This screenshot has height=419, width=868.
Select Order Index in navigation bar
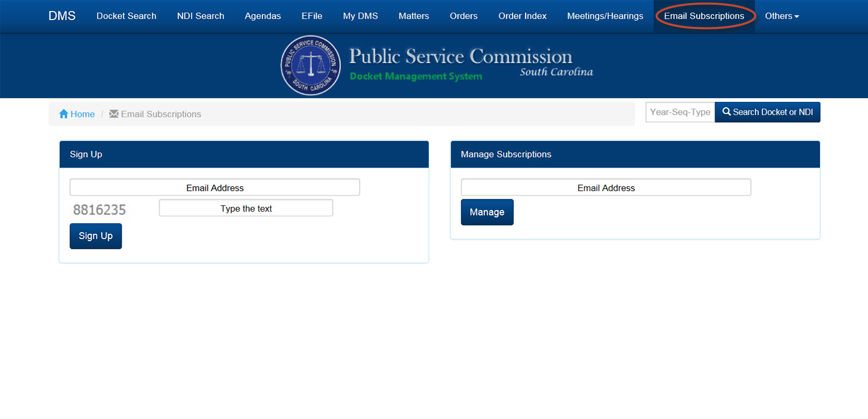[522, 16]
